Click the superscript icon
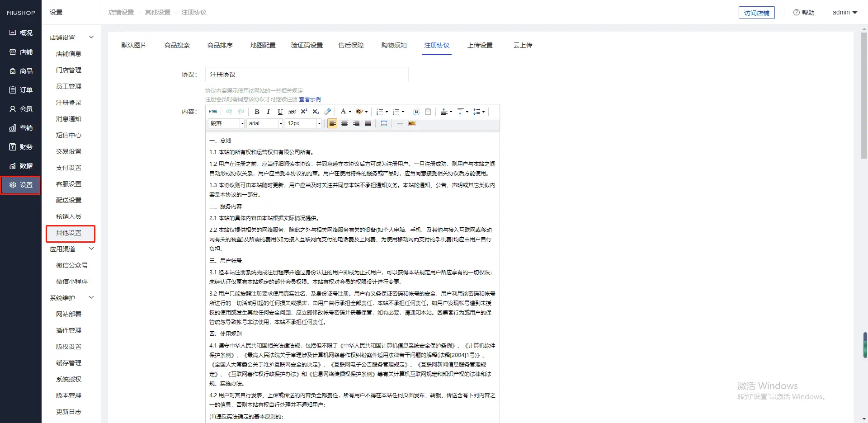The height and width of the screenshot is (423, 868). 304,112
